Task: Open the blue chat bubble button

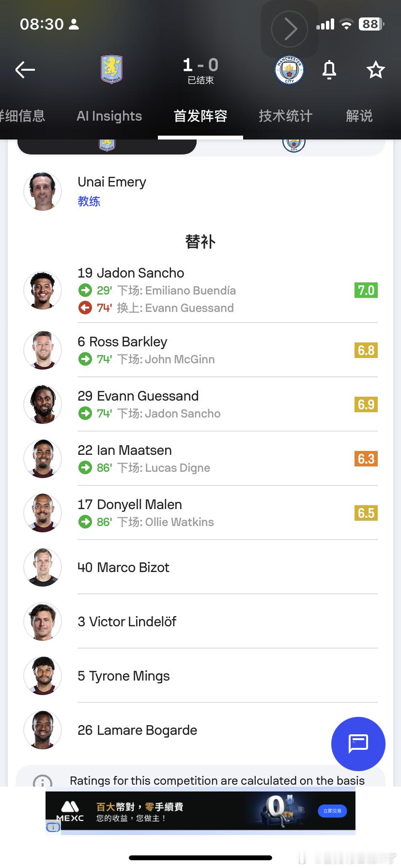Action: click(358, 744)
